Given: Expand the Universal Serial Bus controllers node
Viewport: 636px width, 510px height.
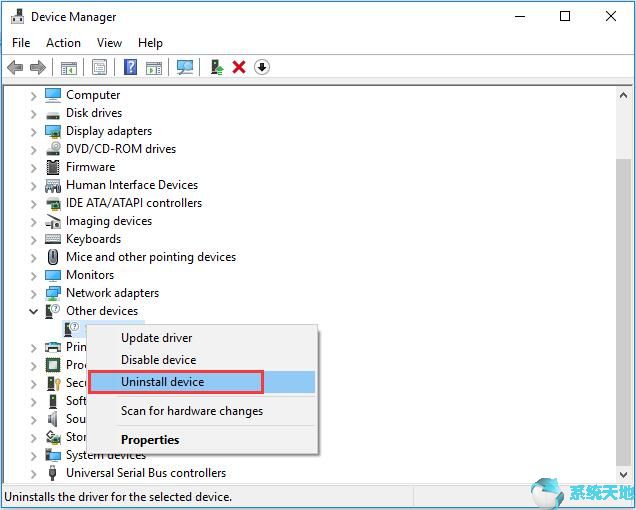Looking at the screenshot, I should [x=33, y=474].
